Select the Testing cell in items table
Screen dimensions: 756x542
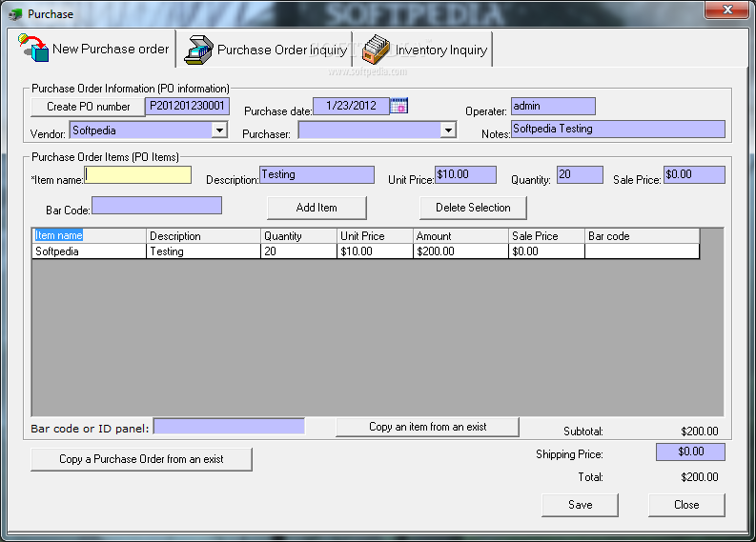(203, 251)
